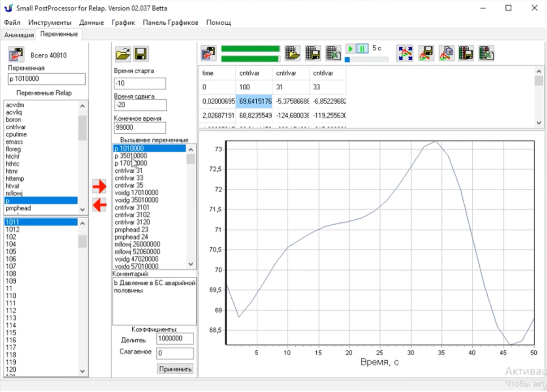Open the График menu
Image resolution: width=547 pixels, height=392 pixels.
123,23
